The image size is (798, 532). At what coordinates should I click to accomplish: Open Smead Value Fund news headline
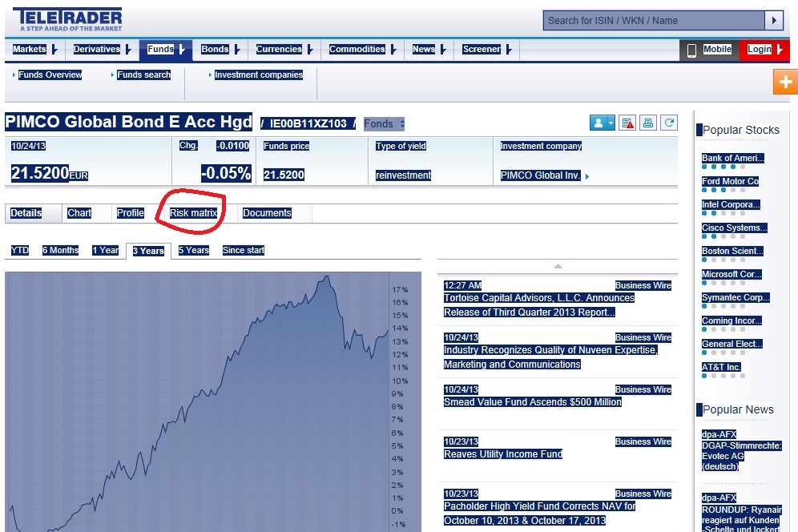(x=533, y=402)
